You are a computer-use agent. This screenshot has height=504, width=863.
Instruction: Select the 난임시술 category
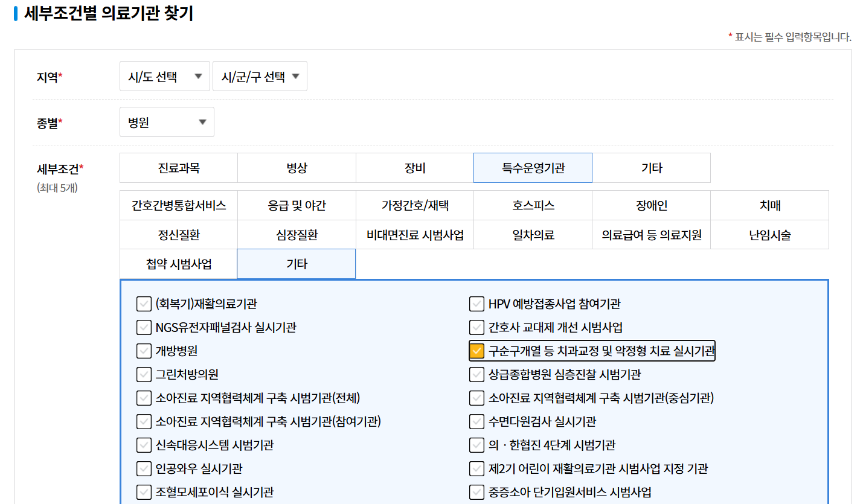pyautogui.click(x=769, y=234)
